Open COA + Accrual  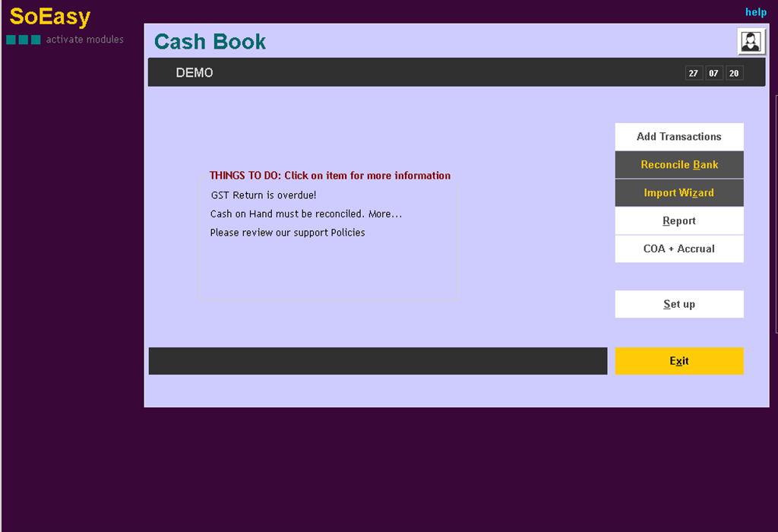coord(678,249)
